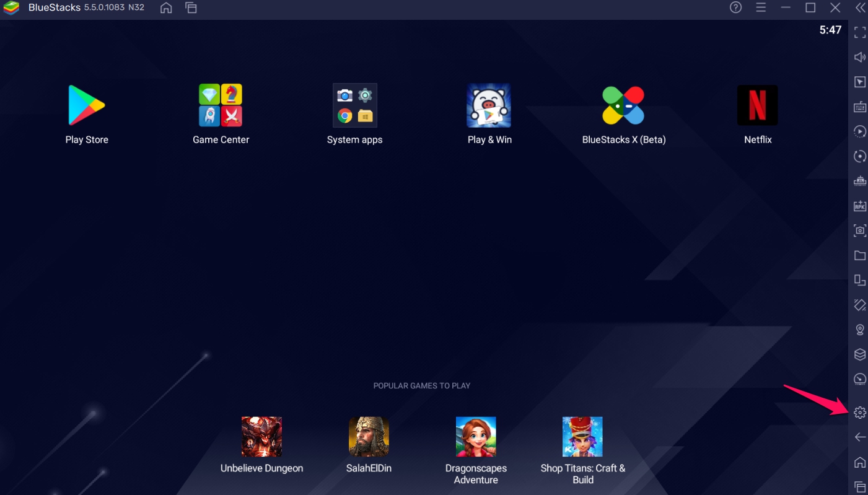Open the hamburger menu in the title bar
This screenshot has width=868, height=495.
[761, 7]
